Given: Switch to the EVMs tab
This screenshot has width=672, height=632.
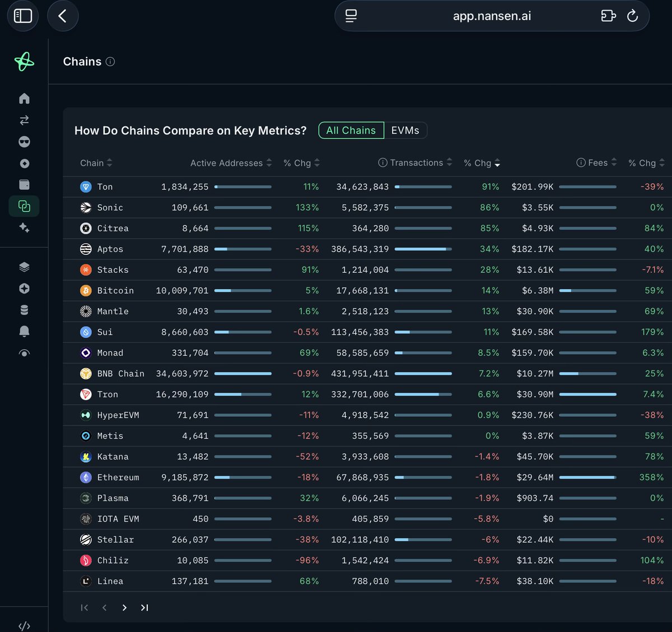Looking at the screenshot, I should pyautogui.click(x=405, y=131).
